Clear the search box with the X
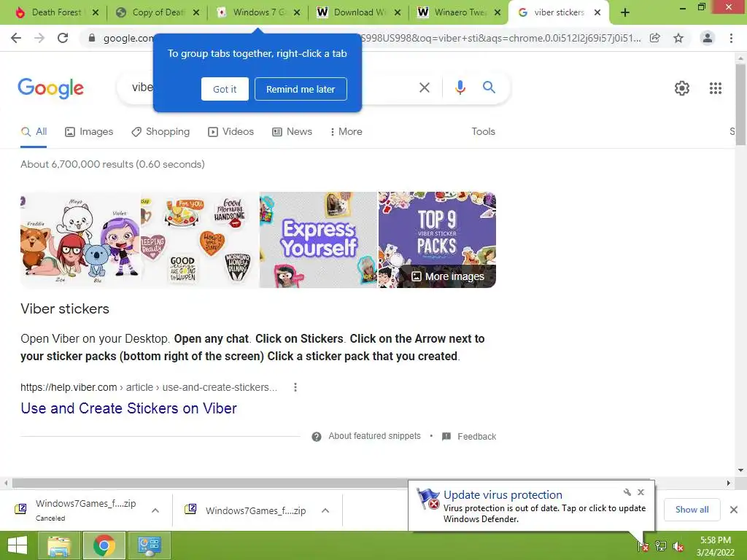This screenshot has width=747, height=560. coord(425,87)
